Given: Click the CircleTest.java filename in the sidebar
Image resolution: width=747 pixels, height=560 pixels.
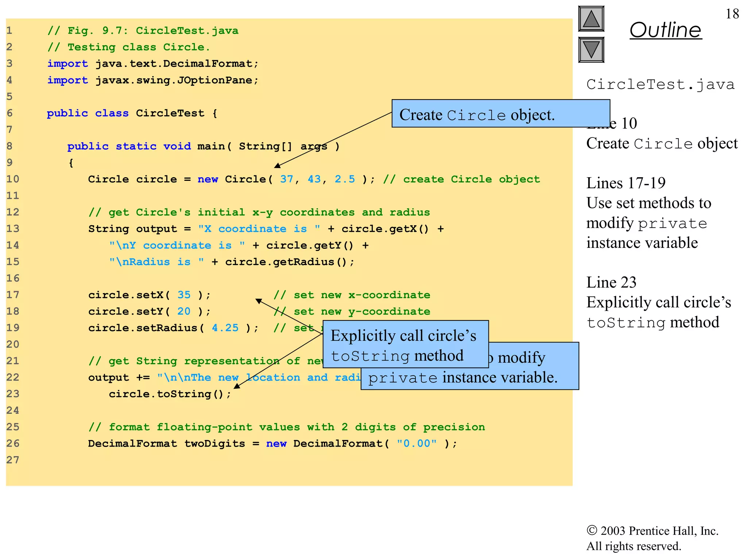Looking at the screenshot, I should (x=660, y=85).
